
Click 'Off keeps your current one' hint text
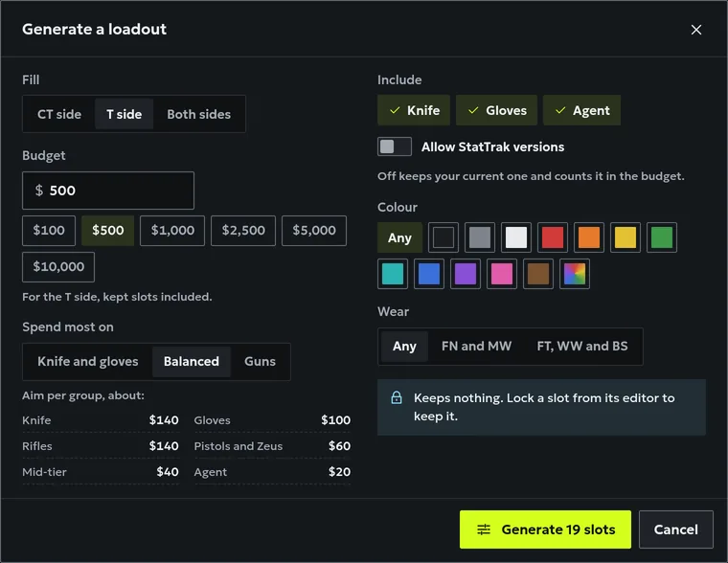(531, 176)
